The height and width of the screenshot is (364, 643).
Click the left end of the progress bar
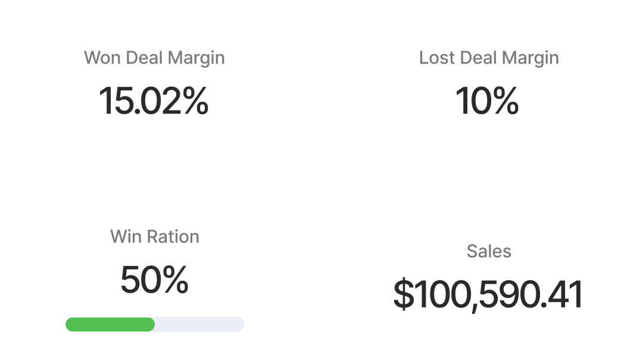pos(69,324)
